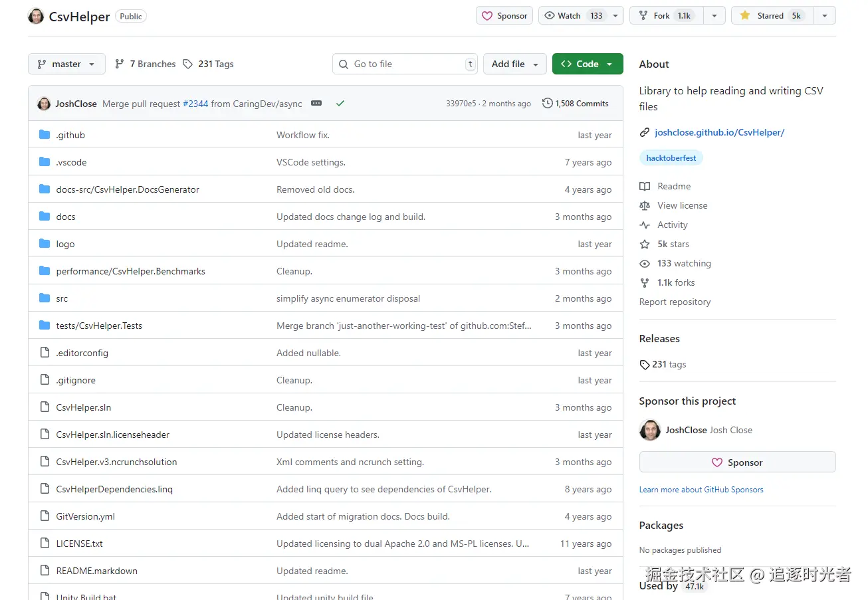Click Report repository link
Screen dimensions: 868x600
pos(675,302)
